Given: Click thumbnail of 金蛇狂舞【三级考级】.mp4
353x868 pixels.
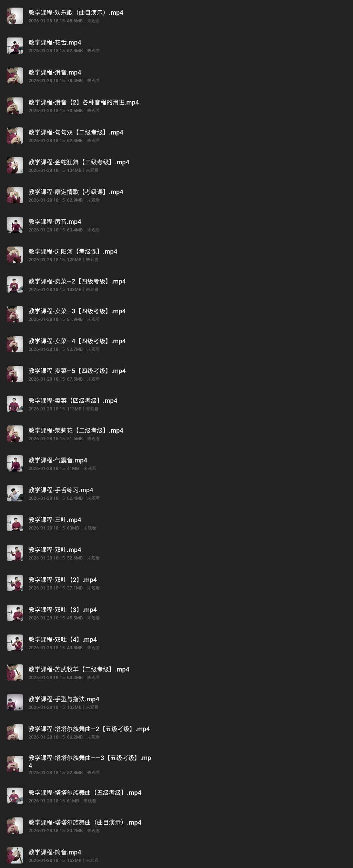Looking at the screenshot, I should (15, 165).
